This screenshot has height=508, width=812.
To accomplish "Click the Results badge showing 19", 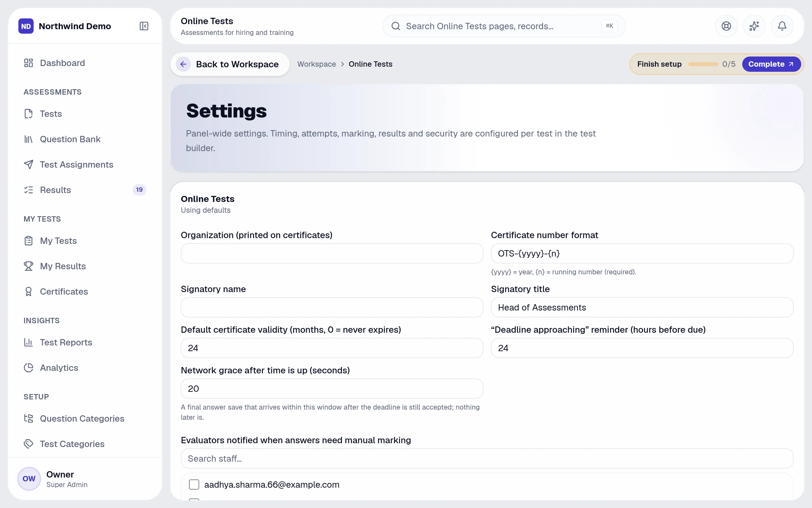I will point(139,190).
